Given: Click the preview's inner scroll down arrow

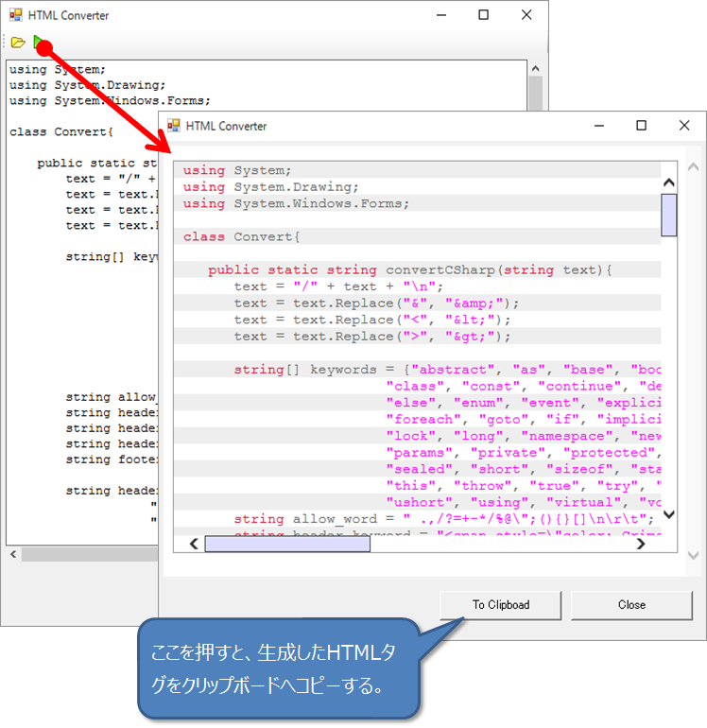Looking at the screenshot, I should point(669,515).
